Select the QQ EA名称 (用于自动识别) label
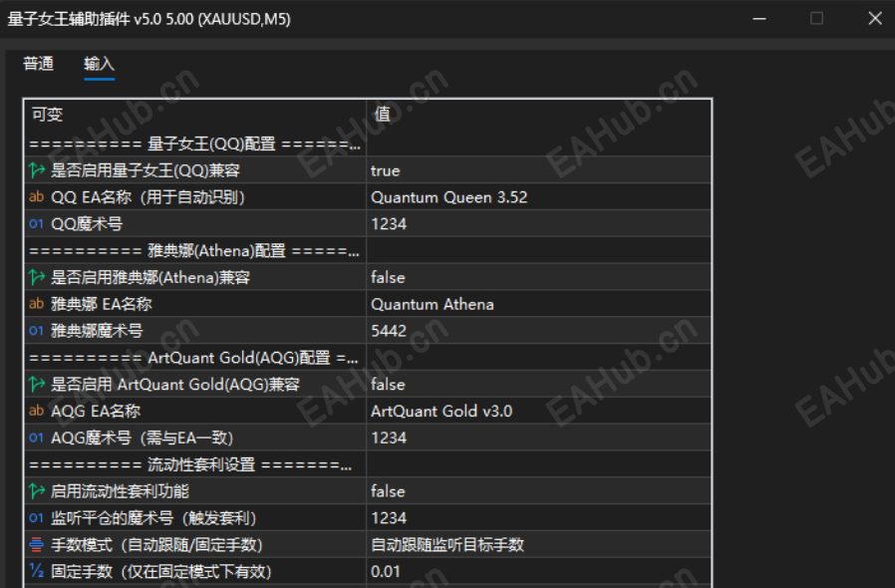 [148, 197]
